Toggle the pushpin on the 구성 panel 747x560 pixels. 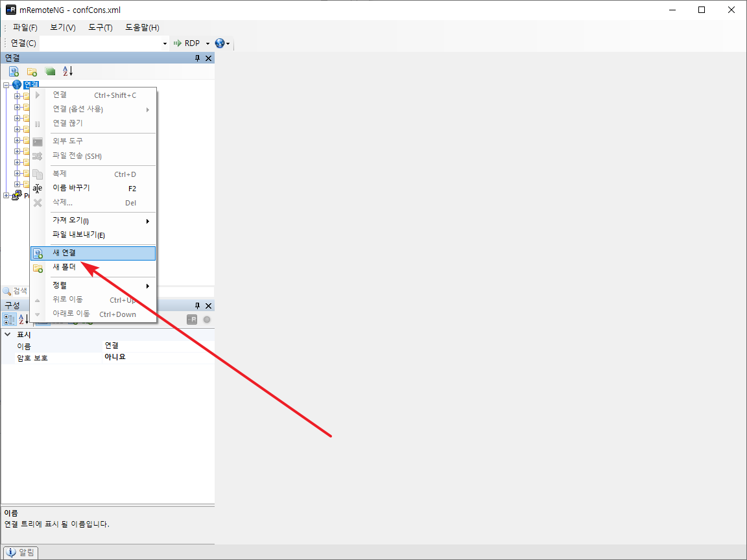(x=197, y=306)
